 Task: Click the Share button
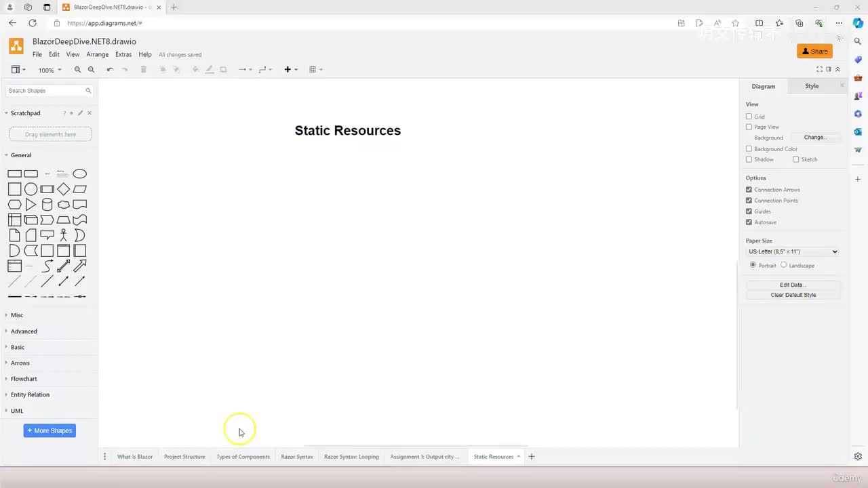pyautogui.click(x=814, y=52)
